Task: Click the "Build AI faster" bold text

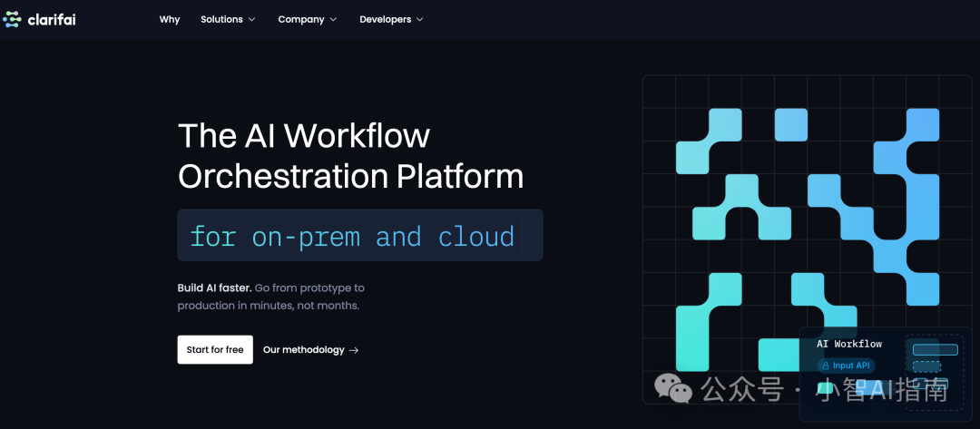Action: click(x=214, y=288)
